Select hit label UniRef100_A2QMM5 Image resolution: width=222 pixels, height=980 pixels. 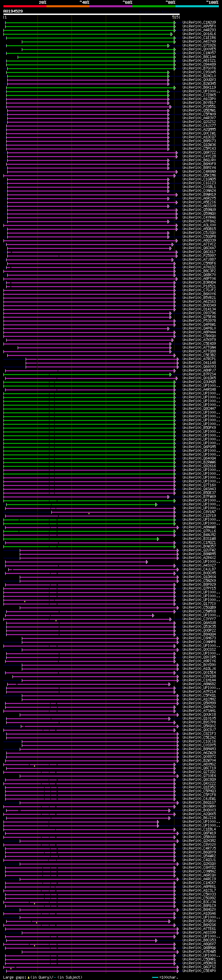pos(199,129)
